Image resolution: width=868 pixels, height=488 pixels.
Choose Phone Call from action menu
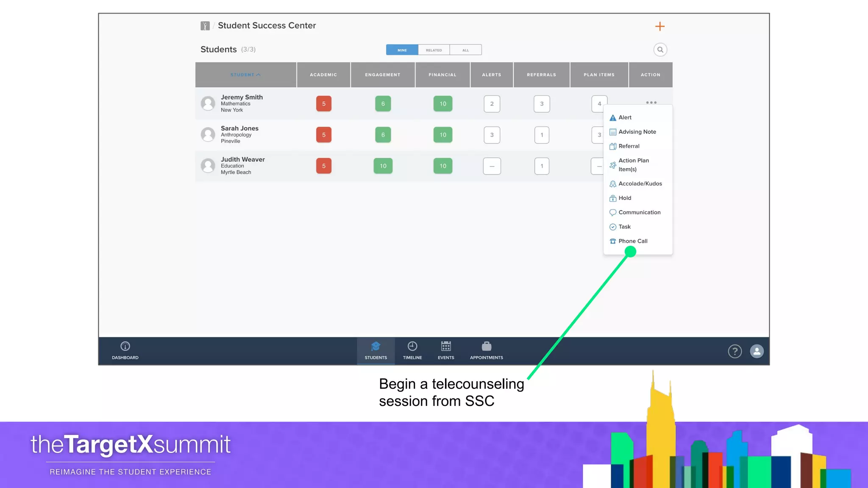point(632,241)
